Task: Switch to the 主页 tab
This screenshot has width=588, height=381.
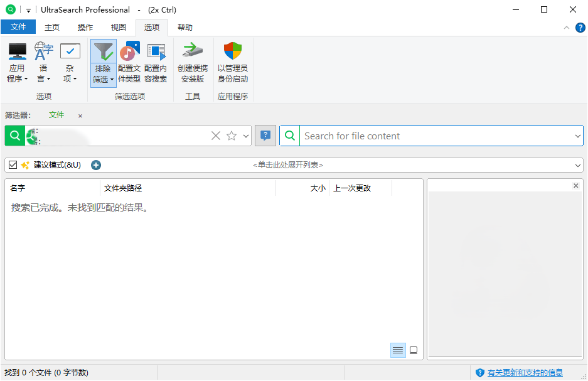Action: 51,28
